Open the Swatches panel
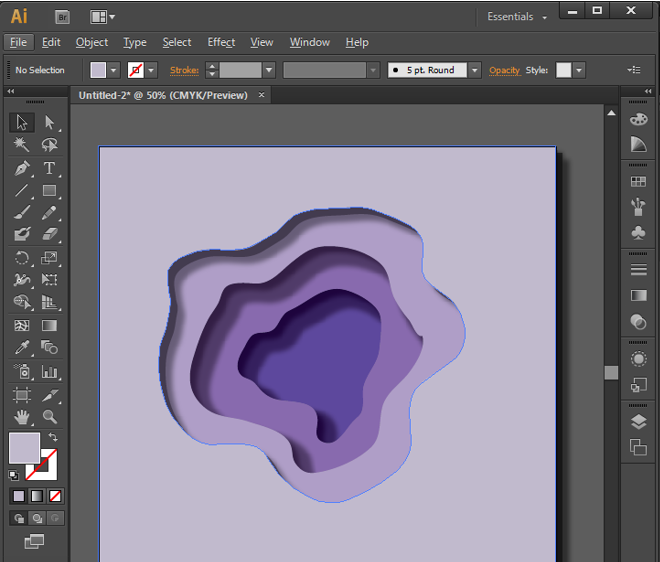 tap(639, 182)
